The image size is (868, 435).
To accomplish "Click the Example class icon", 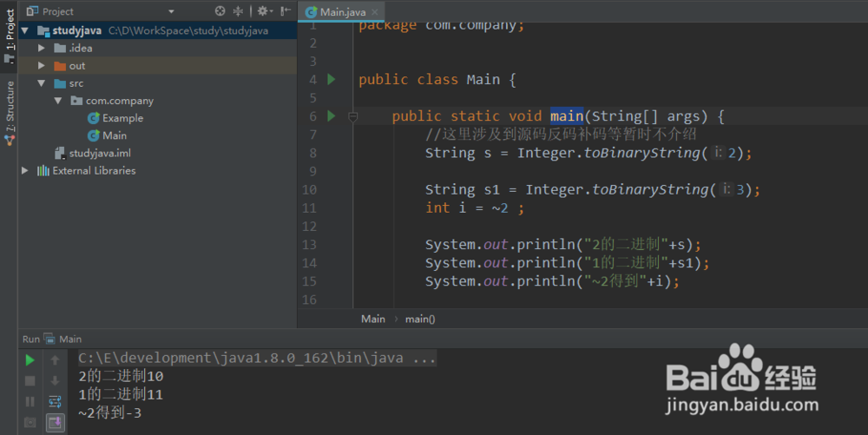I will (x=94, y=118).
